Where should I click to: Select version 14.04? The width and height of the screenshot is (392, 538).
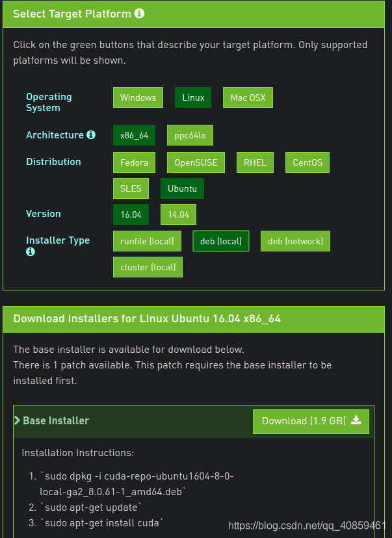coord(178,214)
